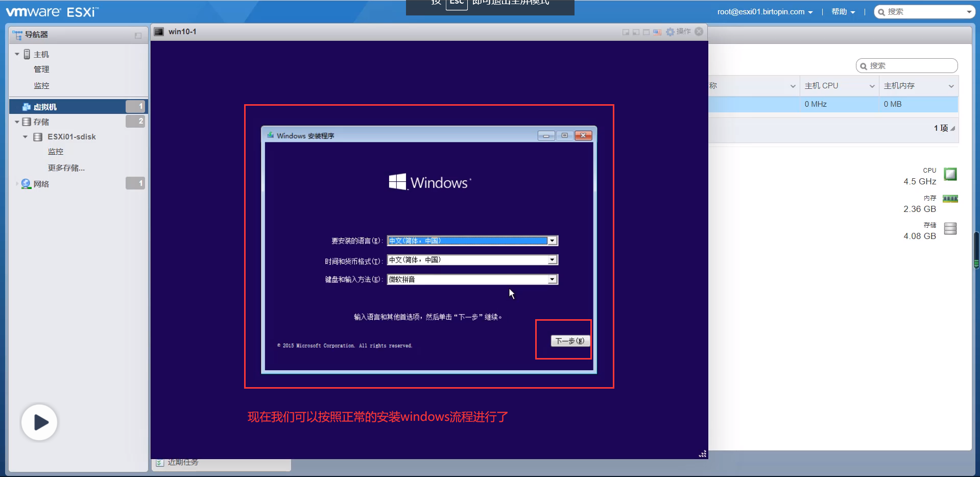980x477 pixels.
Task: Select the ESXi01-sdisk datastore
Action: pyautogui.click(x=71, y=137)
